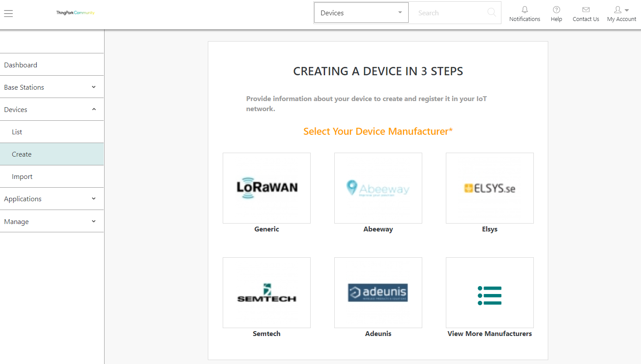
Task: Click the Generic label under LoRaWAN
Action: point(267,229)
